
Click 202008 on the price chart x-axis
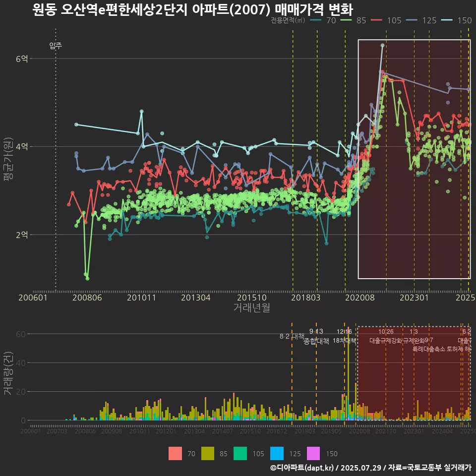pyautogui.click(x=360, y=297)
